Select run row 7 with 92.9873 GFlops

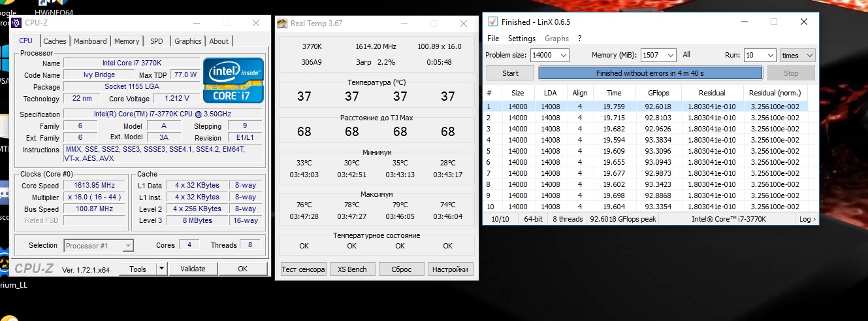click(647, 173)
